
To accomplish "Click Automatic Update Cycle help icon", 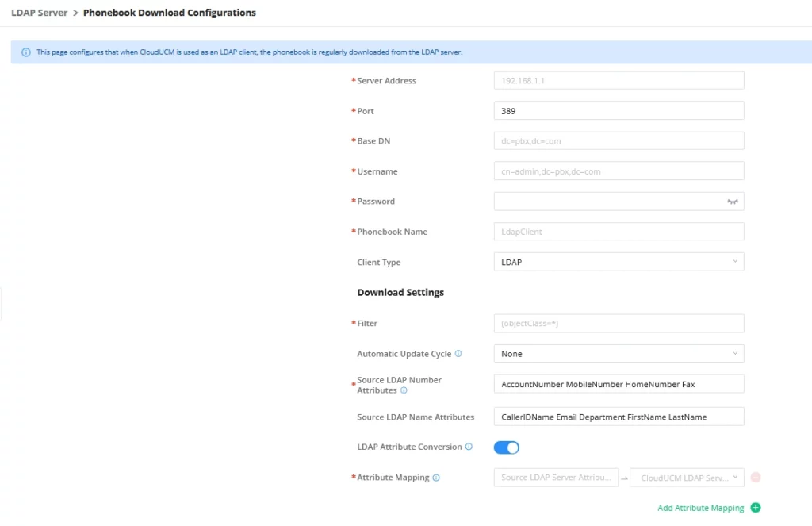I will [458, 353].
